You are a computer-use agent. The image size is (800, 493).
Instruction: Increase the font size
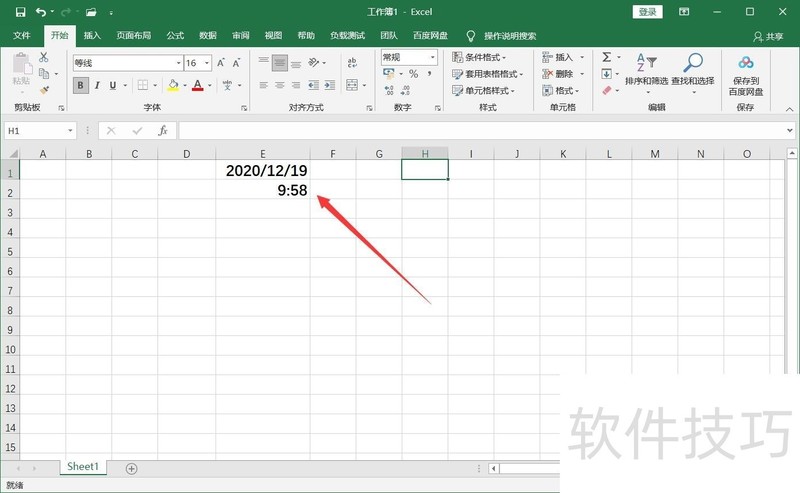tap(221, 63)
